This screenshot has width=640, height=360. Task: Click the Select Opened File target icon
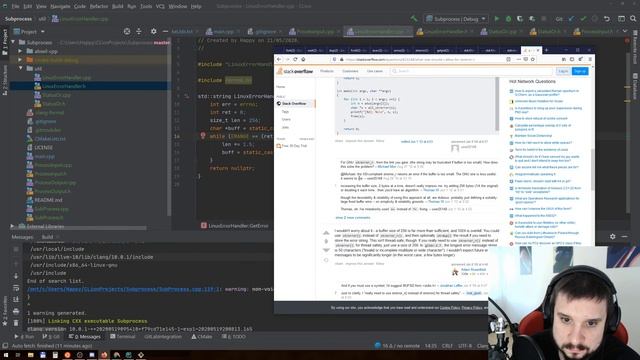click(x=127, y=31)
